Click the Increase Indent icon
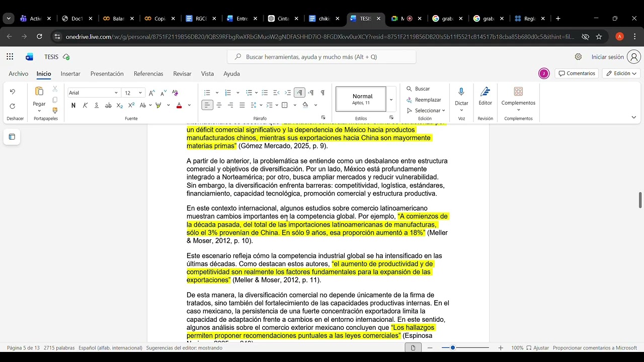Screen dimensions: 644x362 288,93
